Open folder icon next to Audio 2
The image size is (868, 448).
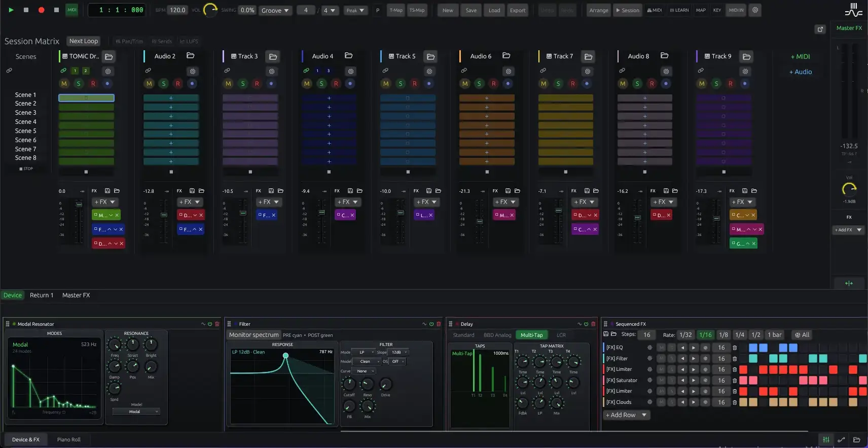point(191,56)
